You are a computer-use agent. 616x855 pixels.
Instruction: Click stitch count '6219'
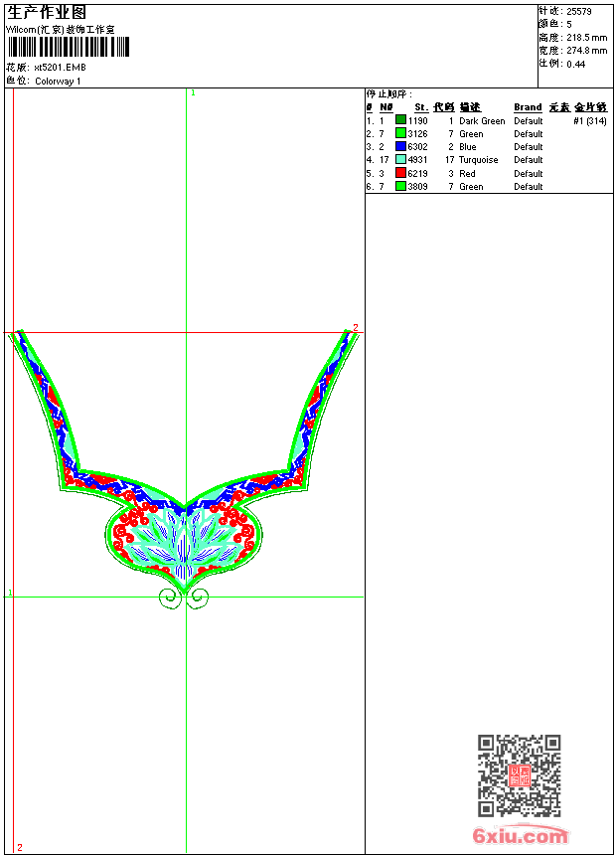coord(417,173)
